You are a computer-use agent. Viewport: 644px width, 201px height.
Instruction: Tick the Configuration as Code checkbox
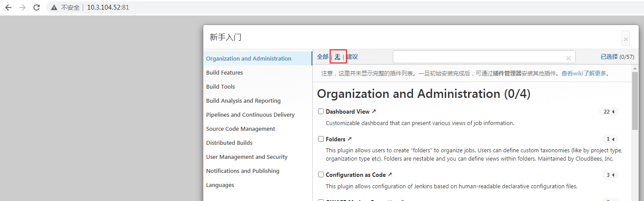point(321,175)
